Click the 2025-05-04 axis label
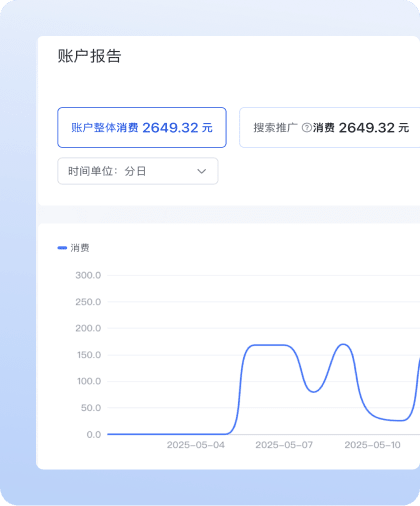The width and height of the screenshot is (420, 506). (196, 445)
